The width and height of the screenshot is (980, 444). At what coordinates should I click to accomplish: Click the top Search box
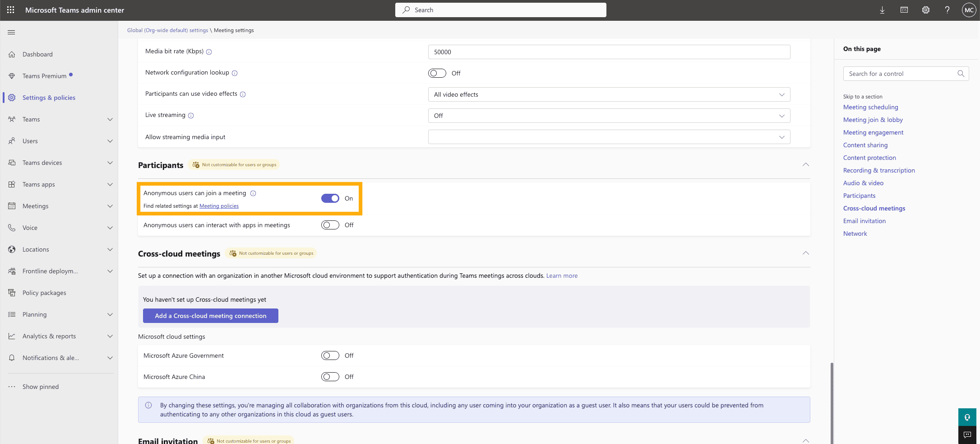[501, 10]
